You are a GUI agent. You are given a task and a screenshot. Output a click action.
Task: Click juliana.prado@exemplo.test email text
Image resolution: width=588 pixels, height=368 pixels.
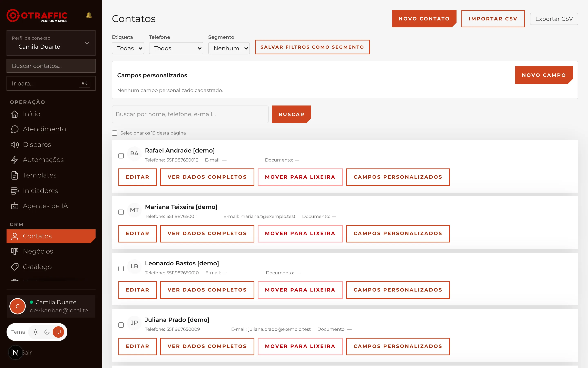(x=279, y=329)
